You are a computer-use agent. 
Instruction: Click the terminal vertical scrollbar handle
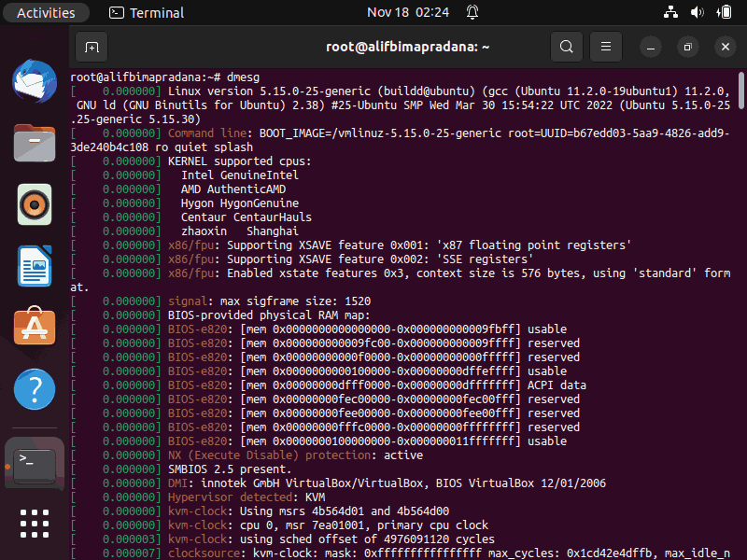[x=740, y=91]
